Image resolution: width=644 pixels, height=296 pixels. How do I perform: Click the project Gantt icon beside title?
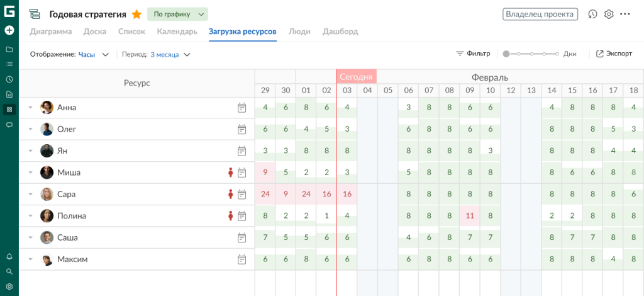click(35, 14)
